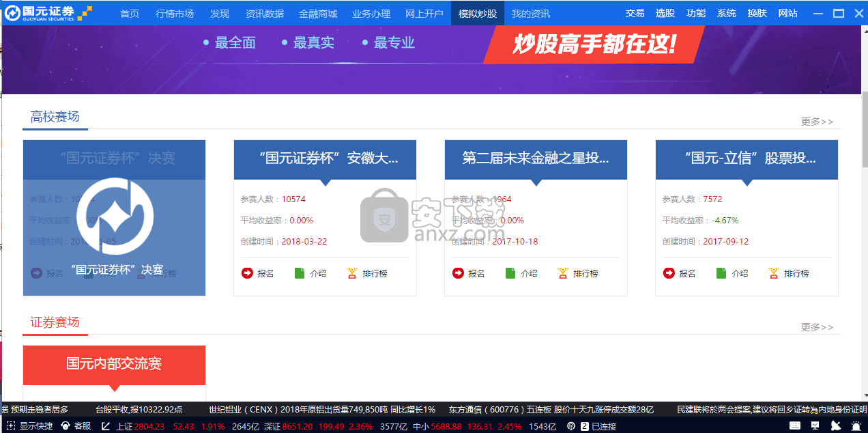868x433 pixels.
Task: Go to 资讯数据 tab
Action: [x=265, y=13]
